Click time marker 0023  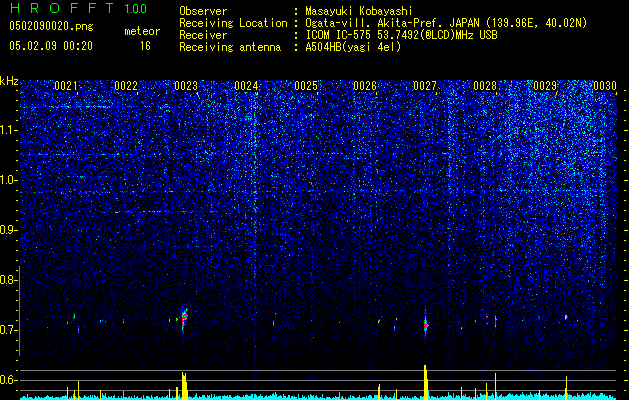[x=186, y=86]
